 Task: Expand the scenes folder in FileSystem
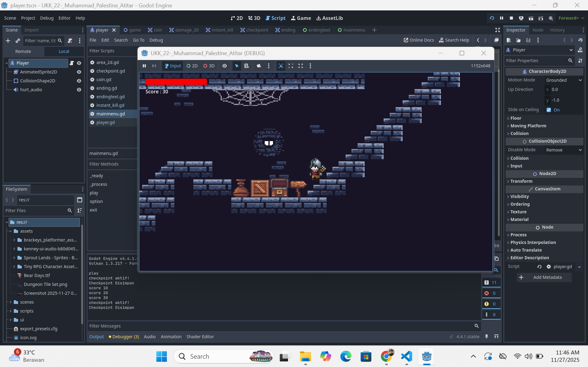pos(10,302)
